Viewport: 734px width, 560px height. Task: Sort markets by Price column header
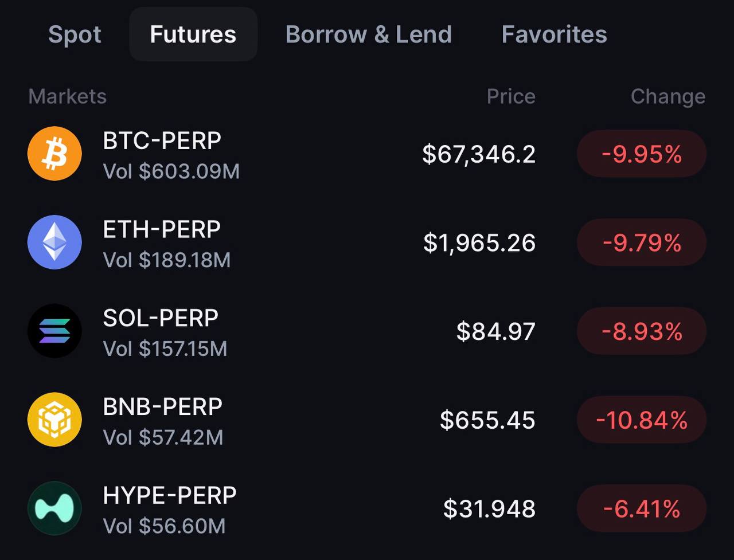tap(510, 96)
